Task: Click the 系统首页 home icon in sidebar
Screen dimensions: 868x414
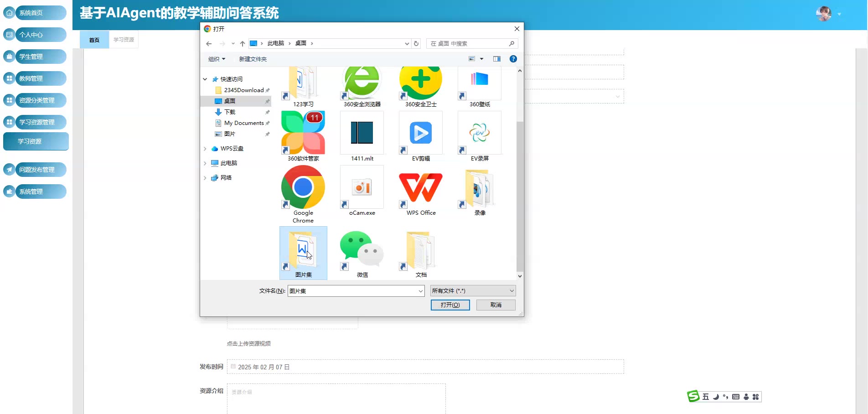Action: point(10,13)
